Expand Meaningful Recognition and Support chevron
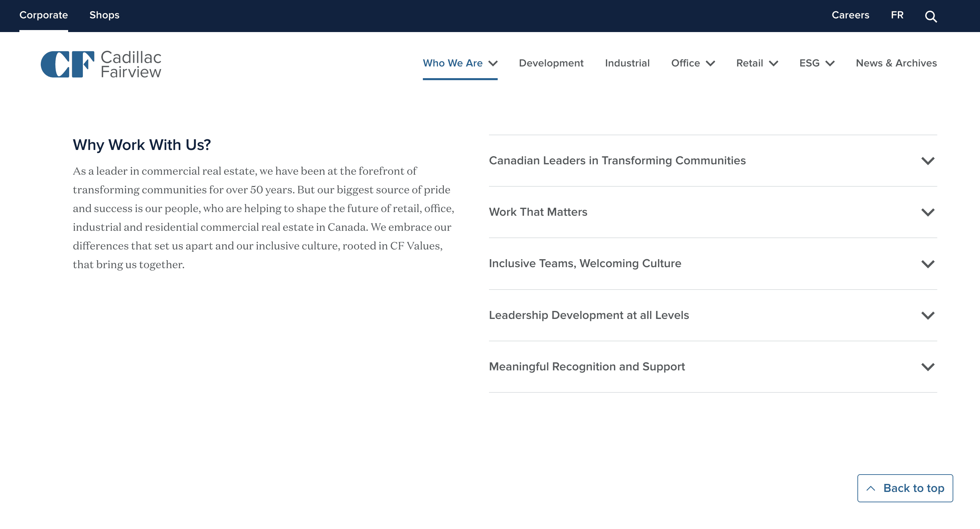This screenshot has height=529, width=980. pos(928,367)
